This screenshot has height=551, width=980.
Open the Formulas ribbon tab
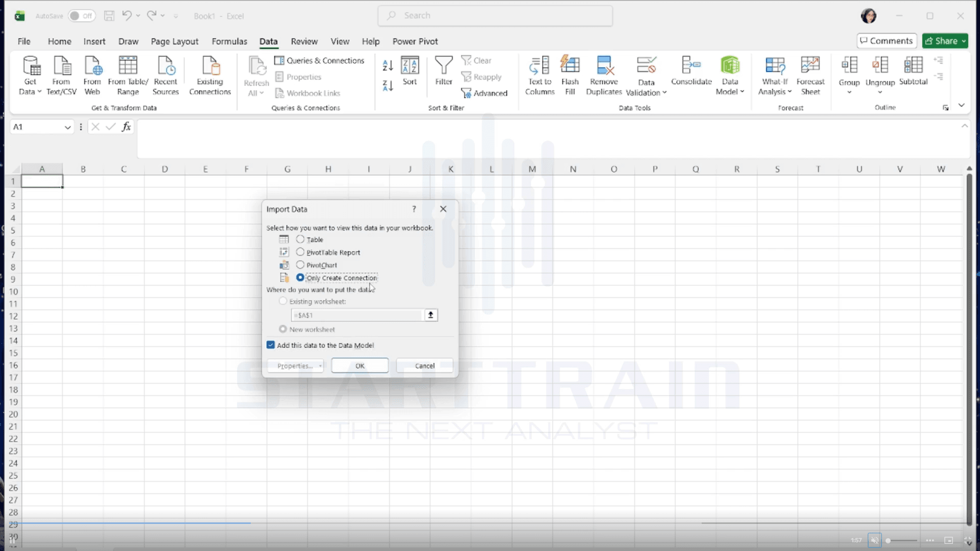(229, 41)
